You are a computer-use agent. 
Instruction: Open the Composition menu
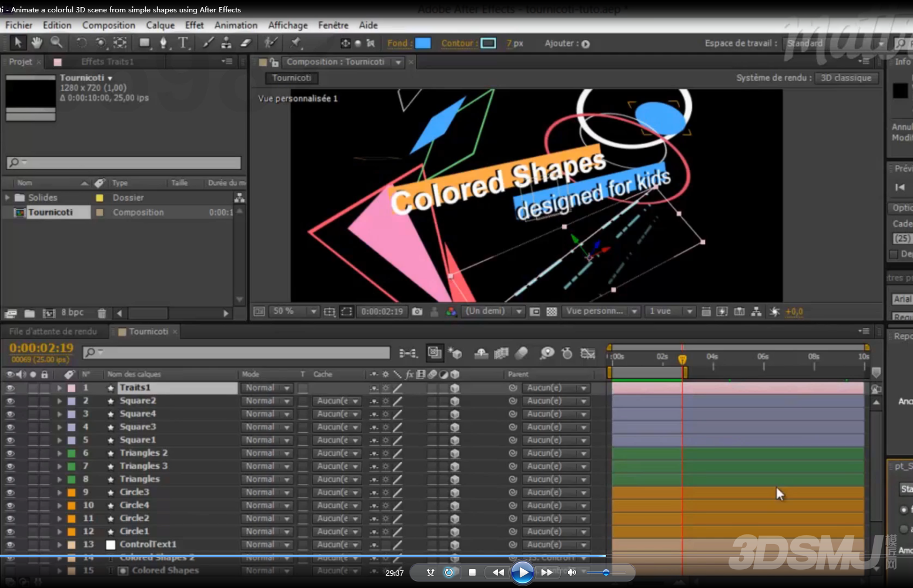pyautogui.click(x=109, y=25)
